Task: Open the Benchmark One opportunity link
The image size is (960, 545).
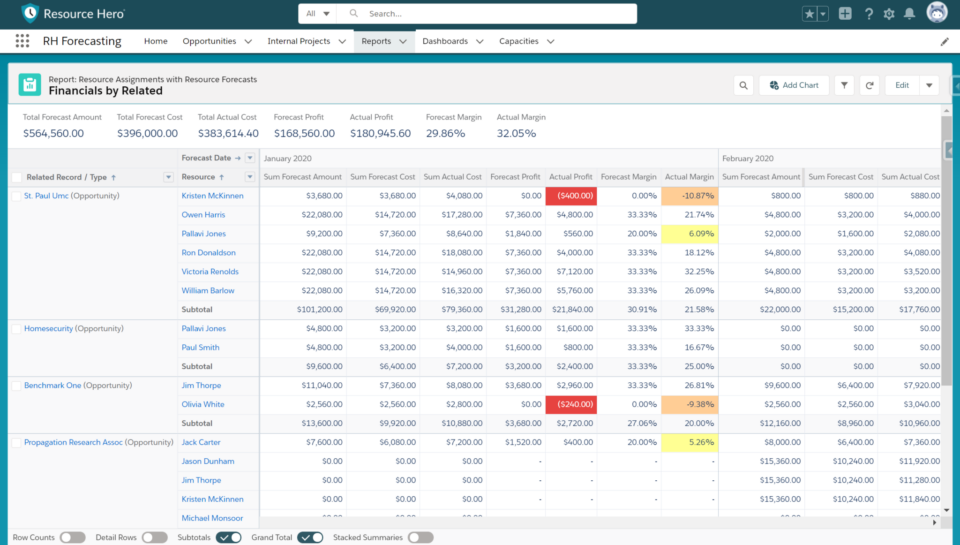Action: coord(53,386)
